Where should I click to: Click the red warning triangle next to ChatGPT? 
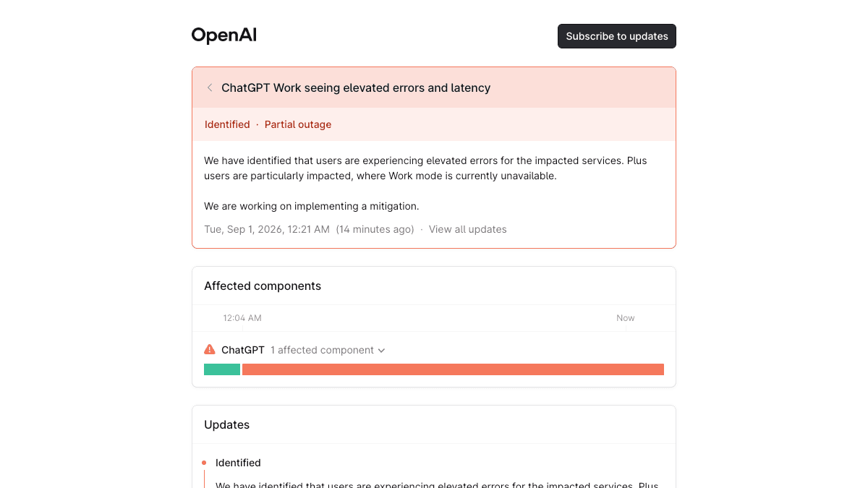(x=210, y=349)
